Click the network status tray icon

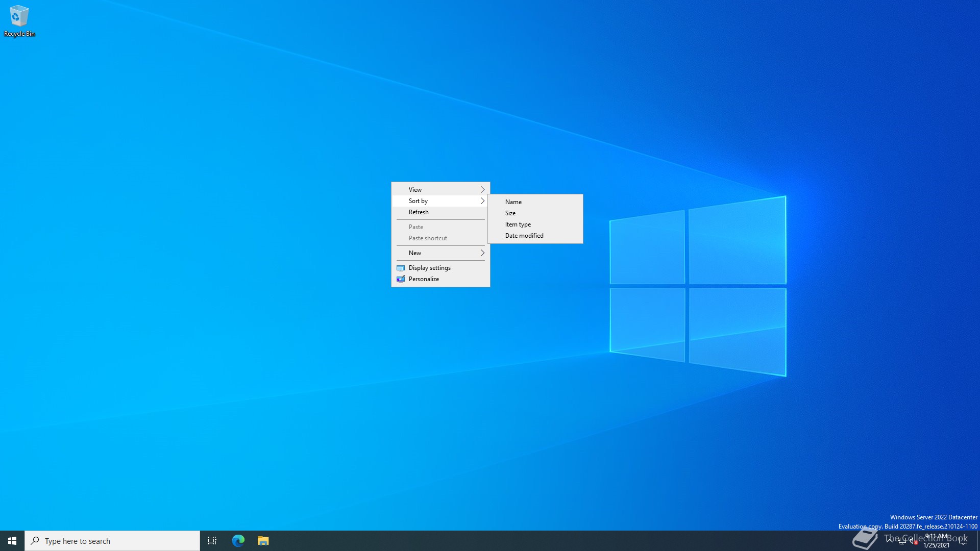coord(901,541)
